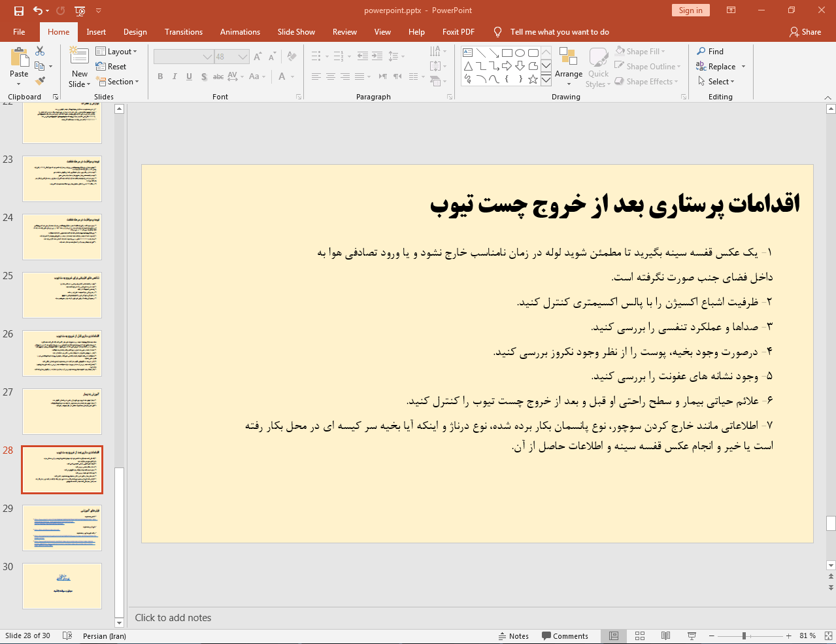Screen dimensions: 836x644
Task: Click Find in Editing group
Action: pyautogui.click(x=711, y=52)
